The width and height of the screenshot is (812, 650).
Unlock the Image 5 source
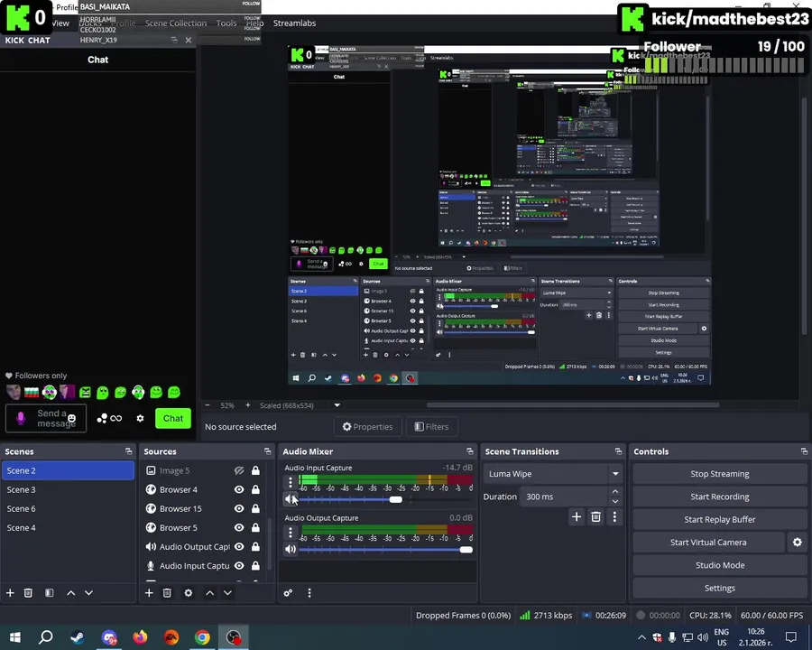(x=255, y=470)
